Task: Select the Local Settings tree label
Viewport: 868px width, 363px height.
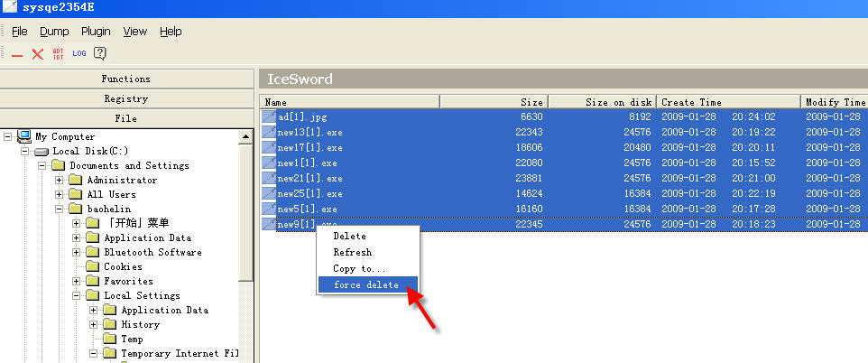Action: pos(143,295)
